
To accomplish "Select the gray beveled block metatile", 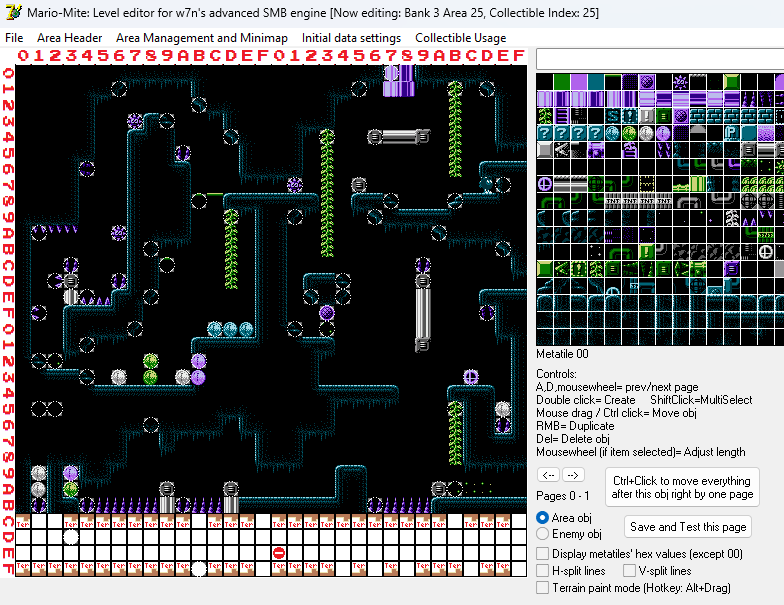I will pyautogui.click(x=544, y=150).
